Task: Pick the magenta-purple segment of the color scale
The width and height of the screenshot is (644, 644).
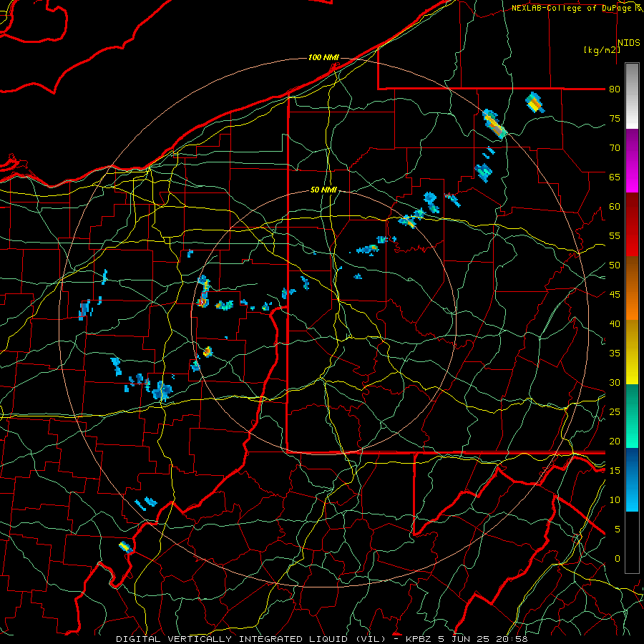Action: click(632, 161)
